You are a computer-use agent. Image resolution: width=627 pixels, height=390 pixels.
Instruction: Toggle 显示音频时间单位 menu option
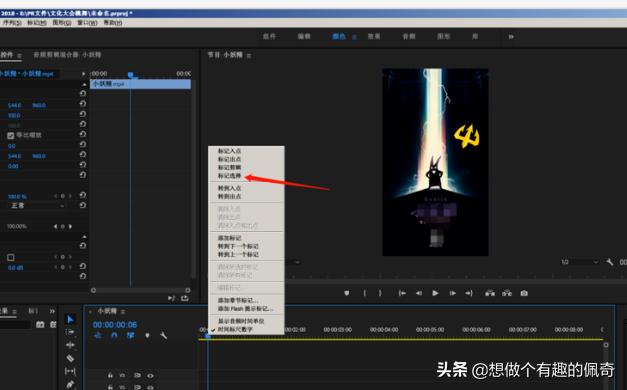point(241,321)
